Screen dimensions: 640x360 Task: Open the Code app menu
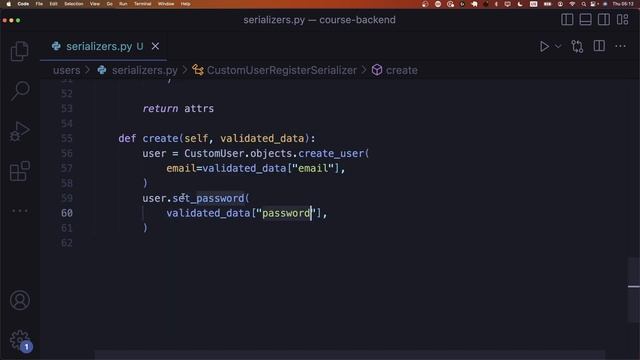[23, 4]
